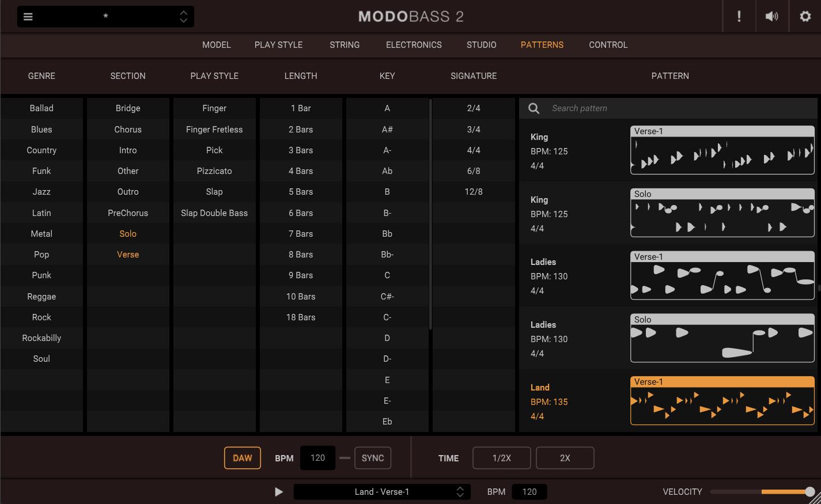Select 18 Bars length
The width and height of the screenshot is (821, 504).
pyautogui.click(x=301, y=317)
